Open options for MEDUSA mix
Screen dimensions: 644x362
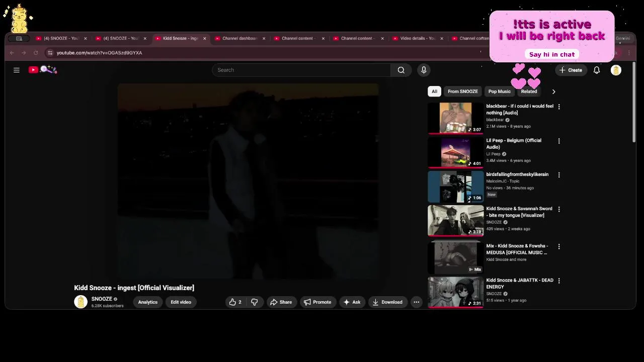pyautogui.click(x=559, y=246)
